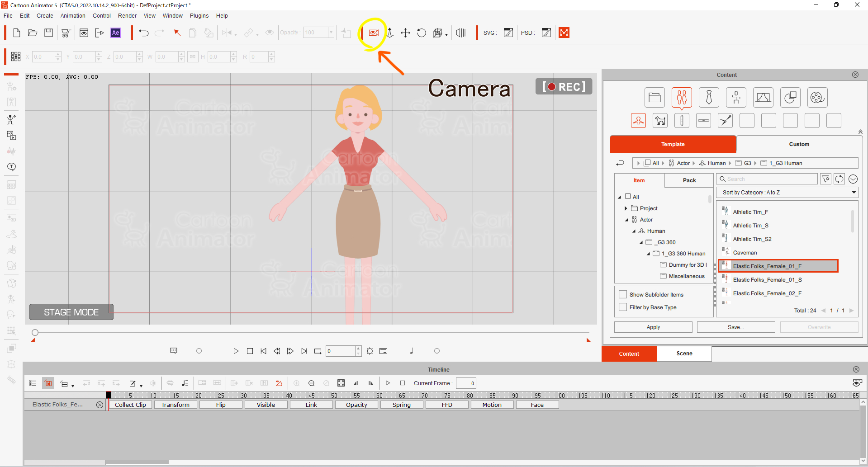The height and width of the screenshot is (467, 868).
Task: Close the Elastic Folks track with X
Action: pos(100,405)
